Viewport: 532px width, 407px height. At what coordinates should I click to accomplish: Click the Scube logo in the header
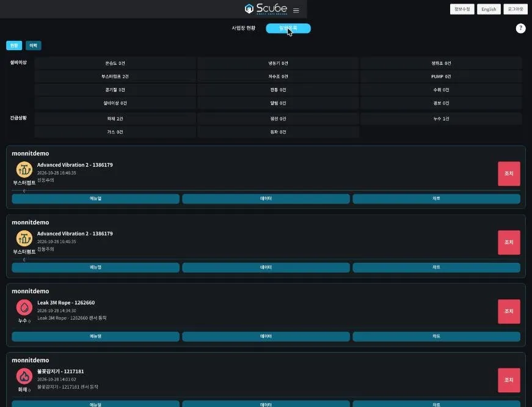[266, 9]
